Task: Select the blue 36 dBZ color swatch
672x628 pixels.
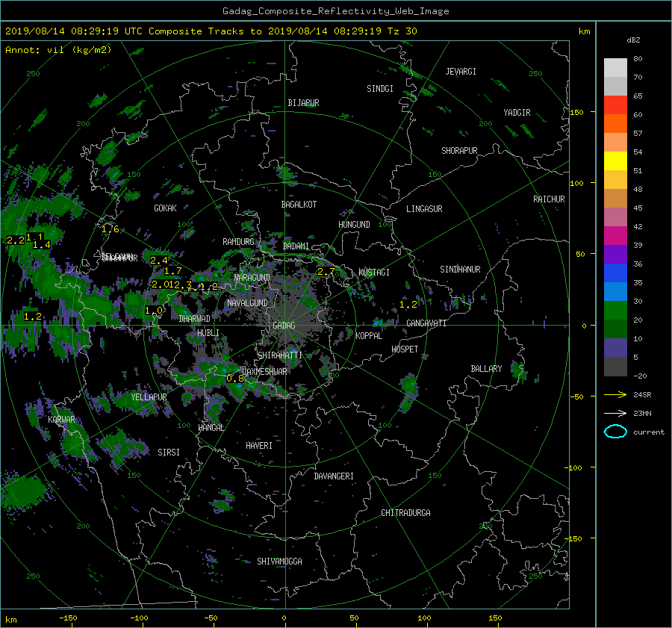Action: tap(615, 273)
